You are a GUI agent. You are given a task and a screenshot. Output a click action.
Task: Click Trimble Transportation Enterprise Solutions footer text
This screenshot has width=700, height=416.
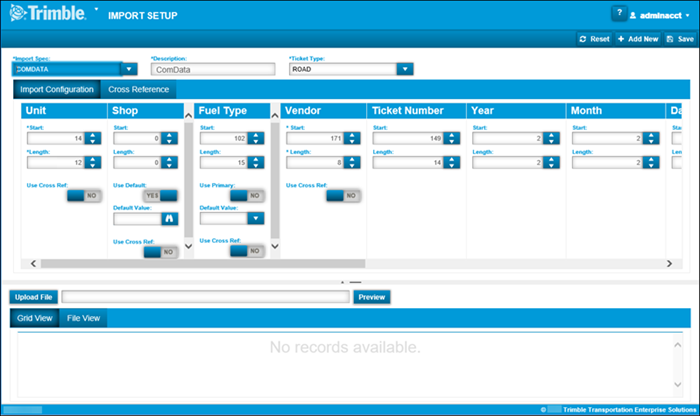click(629, 410)
